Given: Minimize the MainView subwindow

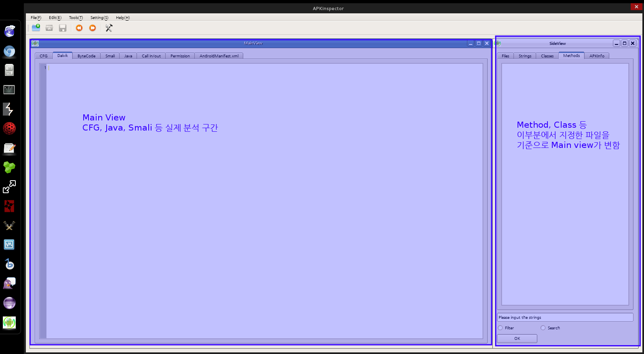Looking at the screenshot, I should click(471, 43).
